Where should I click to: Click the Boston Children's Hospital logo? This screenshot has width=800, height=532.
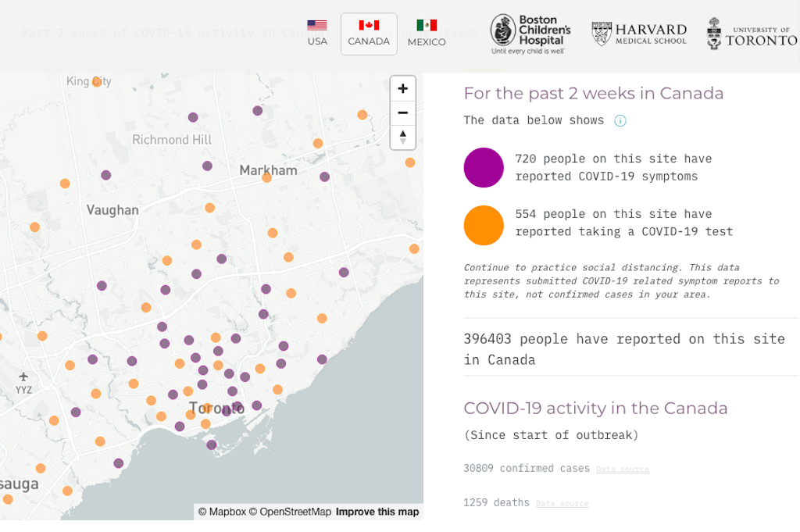(530, 34)
